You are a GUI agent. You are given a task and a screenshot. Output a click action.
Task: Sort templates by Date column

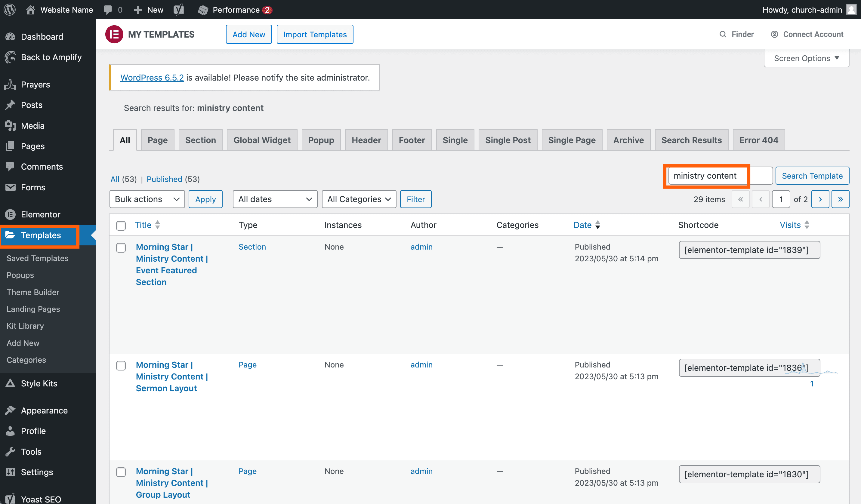(582, 225)
